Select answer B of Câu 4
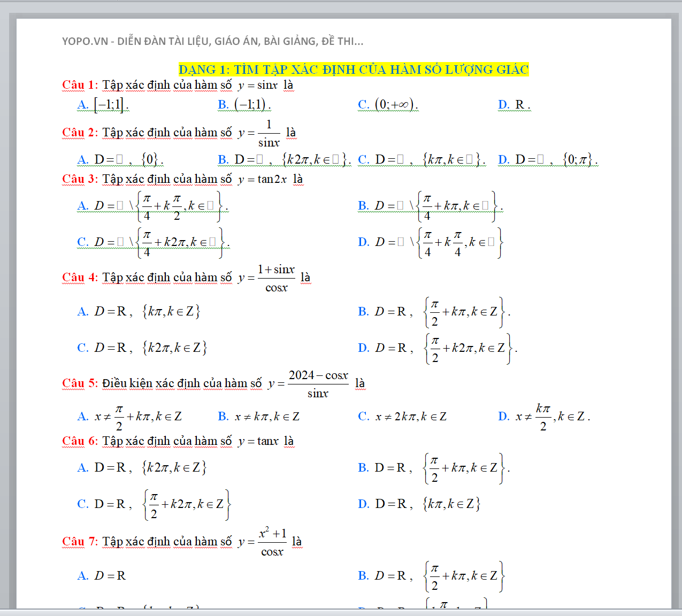The width and height of the screenshot is (682, 616). (434, 312)
